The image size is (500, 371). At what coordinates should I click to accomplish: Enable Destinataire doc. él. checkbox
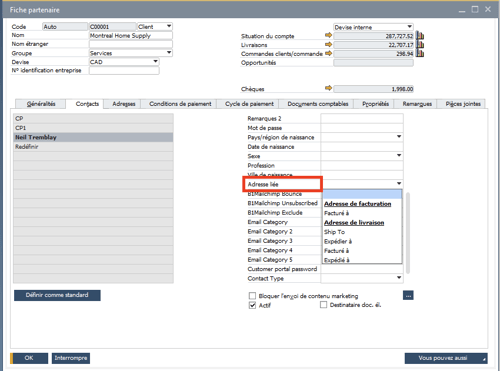323,305
